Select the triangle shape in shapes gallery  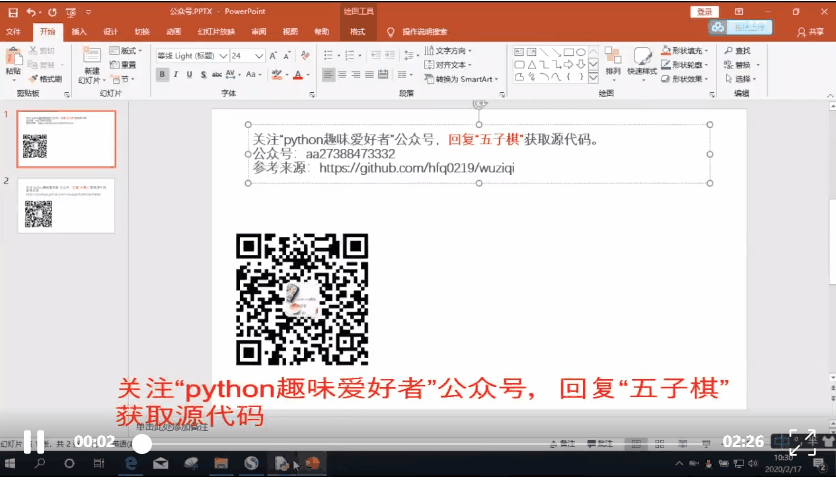(532, 65)
